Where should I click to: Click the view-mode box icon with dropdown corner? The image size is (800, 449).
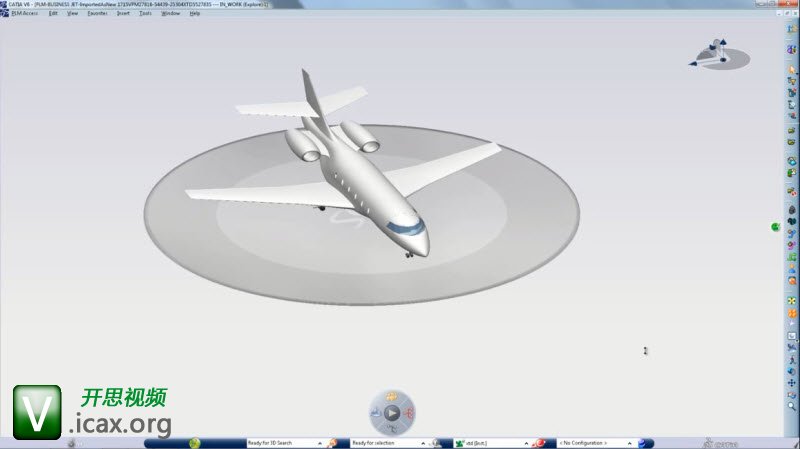(792, 336)
